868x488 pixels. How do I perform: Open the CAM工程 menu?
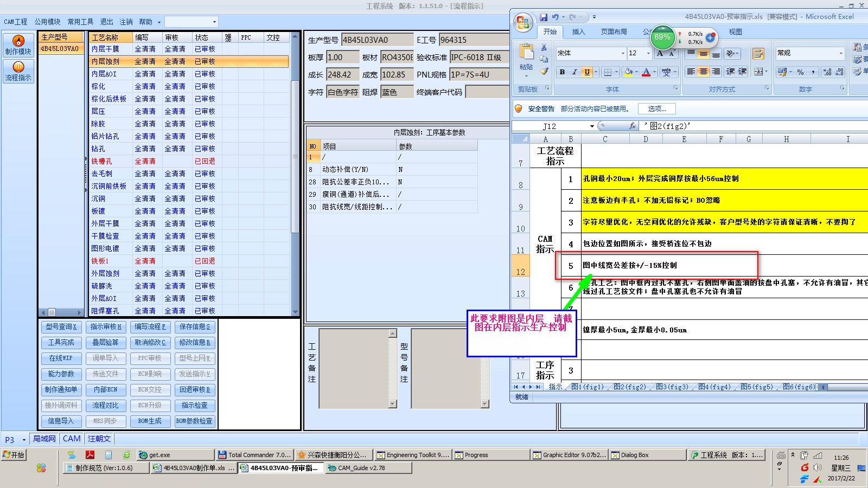click(x=15, y=22)
